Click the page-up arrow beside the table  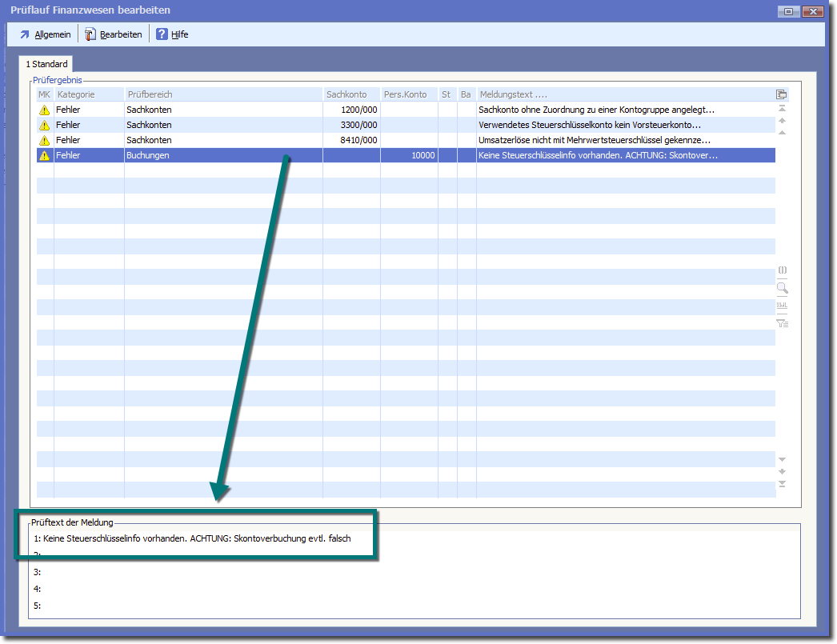click(x=782, y=120)
